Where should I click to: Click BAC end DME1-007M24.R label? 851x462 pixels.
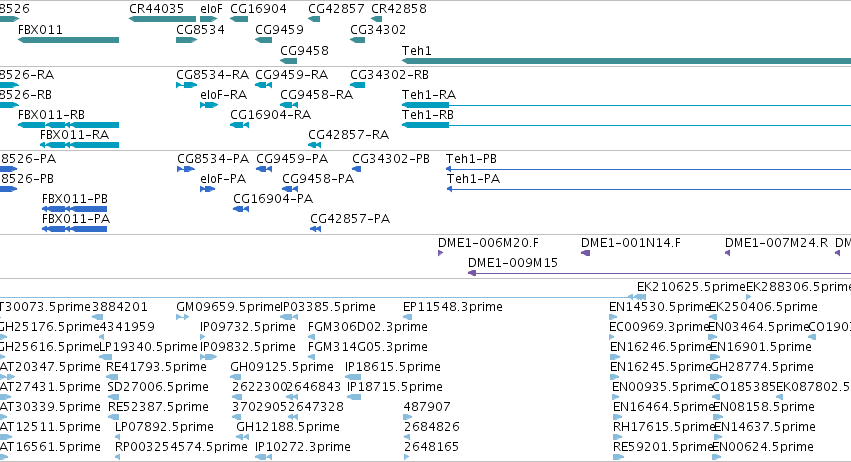(777, 243)
